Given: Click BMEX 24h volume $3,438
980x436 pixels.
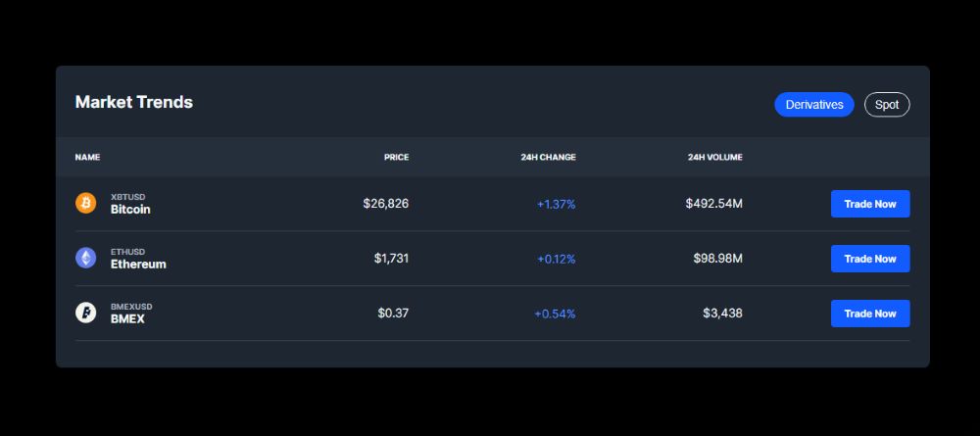Looking at the screenshot, I should click(x=722, y=314).
